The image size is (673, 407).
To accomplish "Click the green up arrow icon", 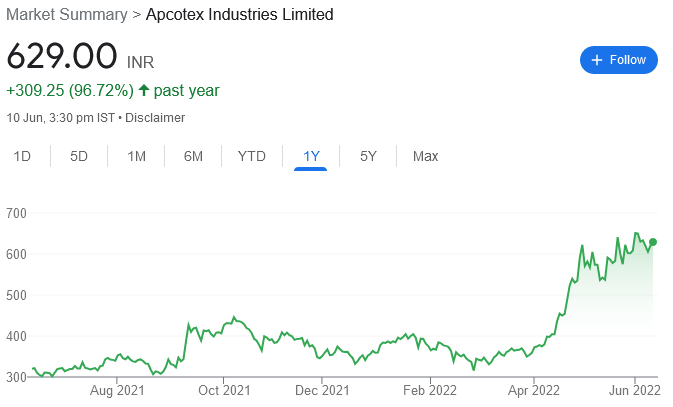I will [x=144, y=91].
